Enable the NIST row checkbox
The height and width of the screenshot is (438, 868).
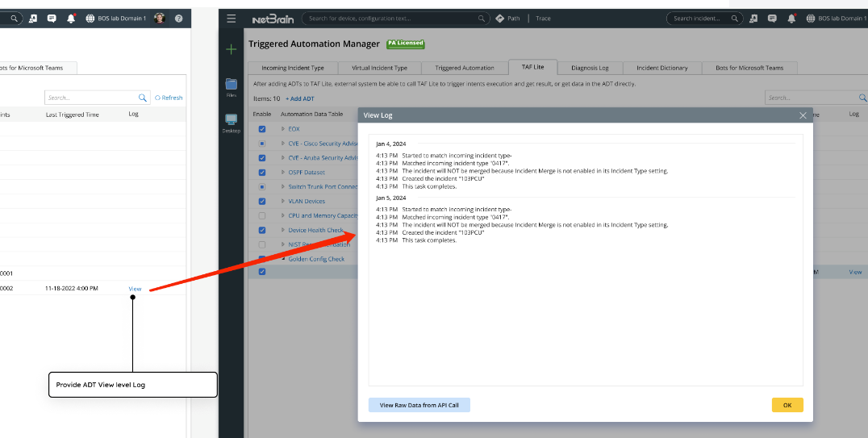[x=262, y=244]
